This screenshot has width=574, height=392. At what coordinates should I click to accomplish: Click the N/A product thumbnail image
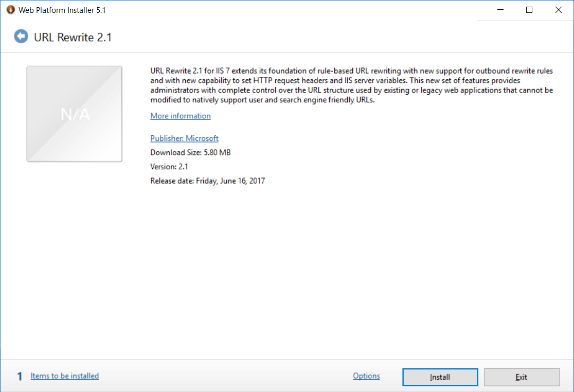[x=75, y=114]
